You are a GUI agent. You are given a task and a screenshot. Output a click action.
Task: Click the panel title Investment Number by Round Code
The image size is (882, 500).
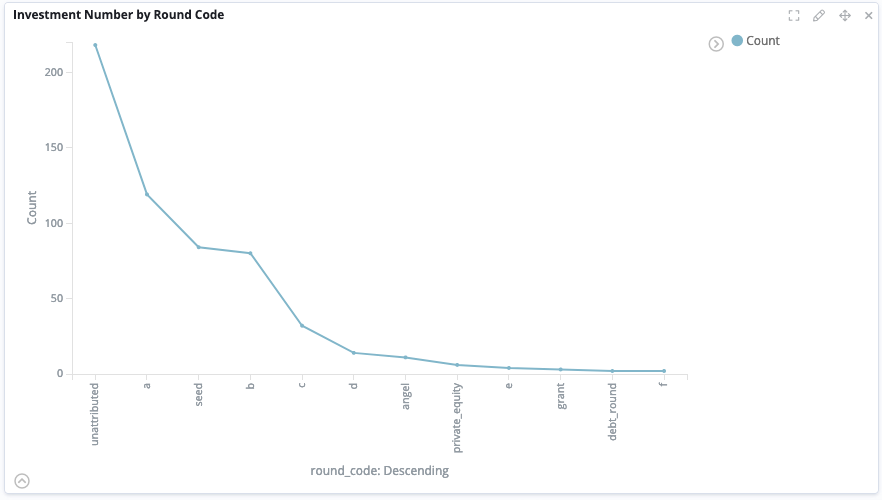(118, 15)
